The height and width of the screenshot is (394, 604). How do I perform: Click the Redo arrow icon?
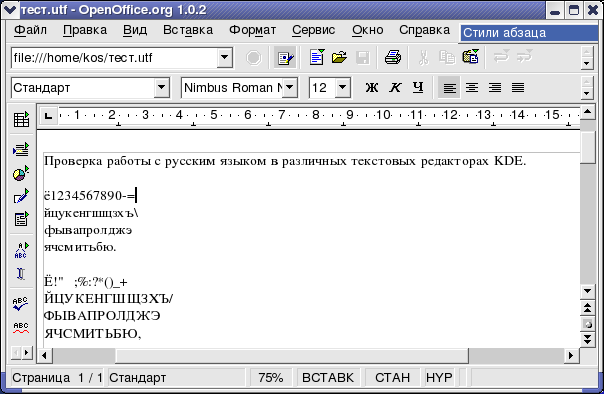pos(524,57)
